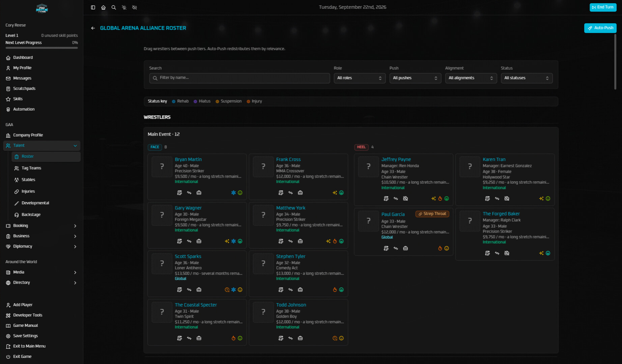This screenshot has height=364, width=622.
Task: Open Bryan Martin's profile link
Action: point(188,159)
